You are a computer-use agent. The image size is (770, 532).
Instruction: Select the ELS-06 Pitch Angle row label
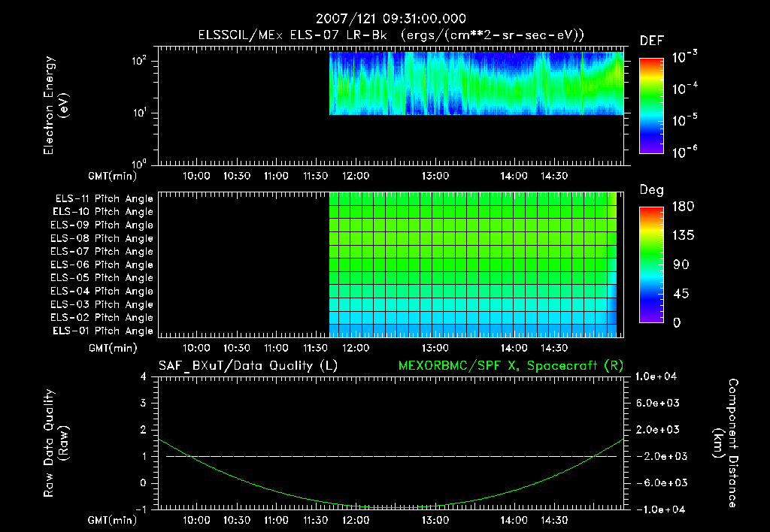coord(102,264)
